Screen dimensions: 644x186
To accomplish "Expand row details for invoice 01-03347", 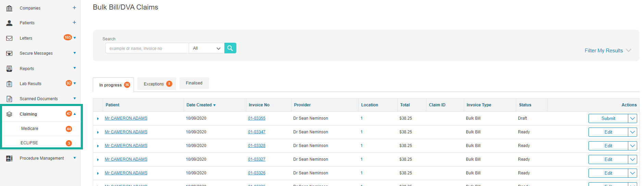I will (x=98, y=132).
